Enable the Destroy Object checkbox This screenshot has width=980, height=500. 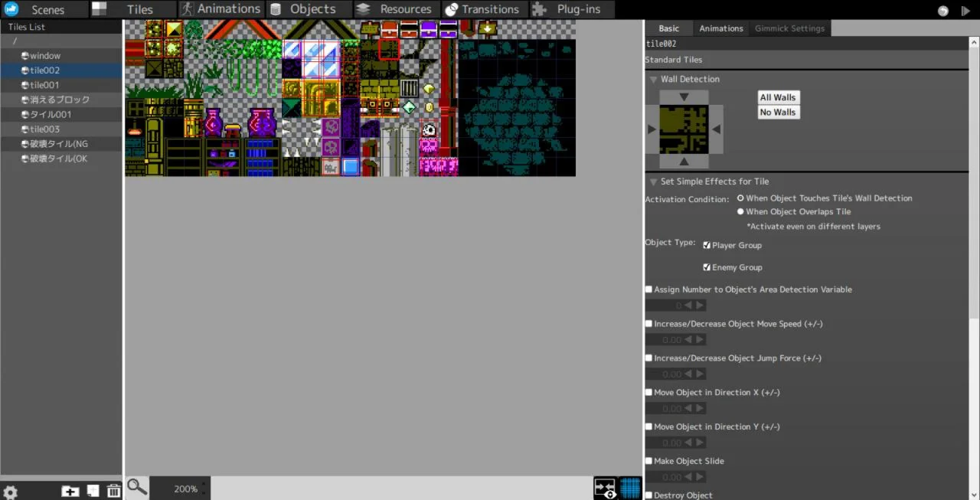(x=649, y=495)
